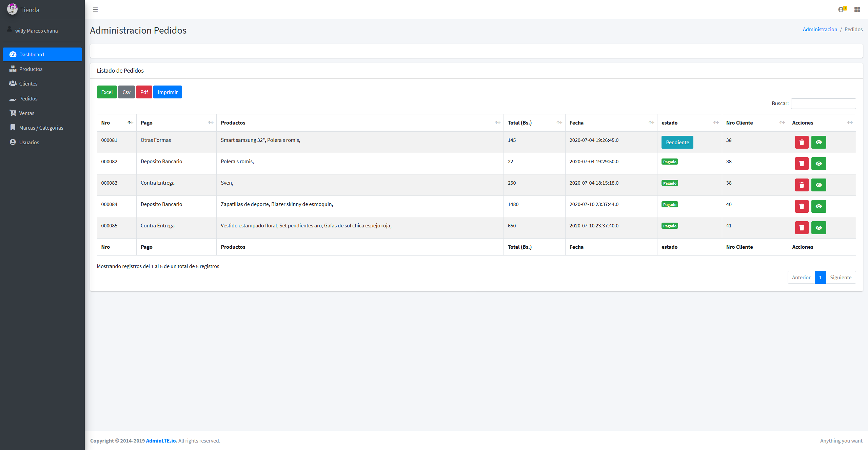Click the user notification icon in the header

click(842, 10)
